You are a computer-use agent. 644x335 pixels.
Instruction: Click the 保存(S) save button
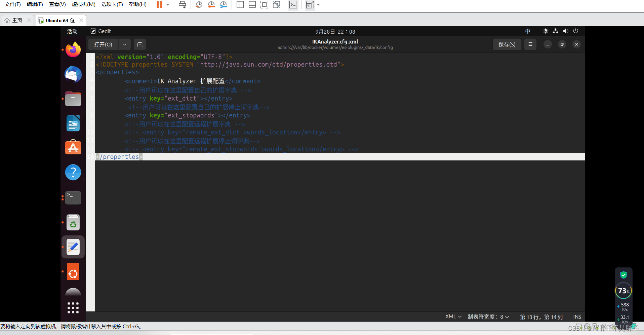(507, 44)
